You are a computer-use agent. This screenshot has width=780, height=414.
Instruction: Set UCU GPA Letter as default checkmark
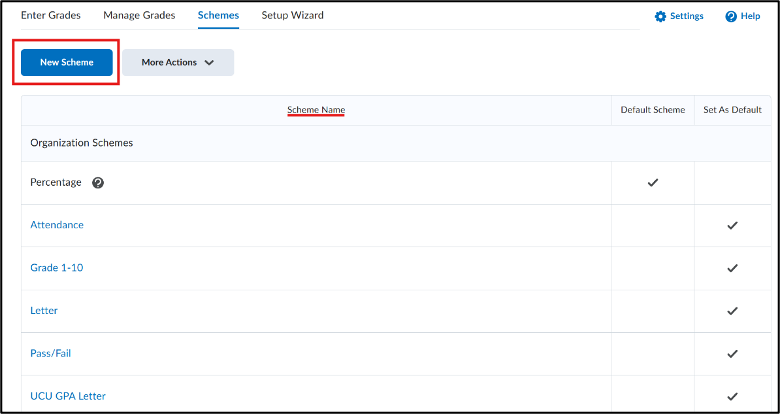(x=732, y=397)
